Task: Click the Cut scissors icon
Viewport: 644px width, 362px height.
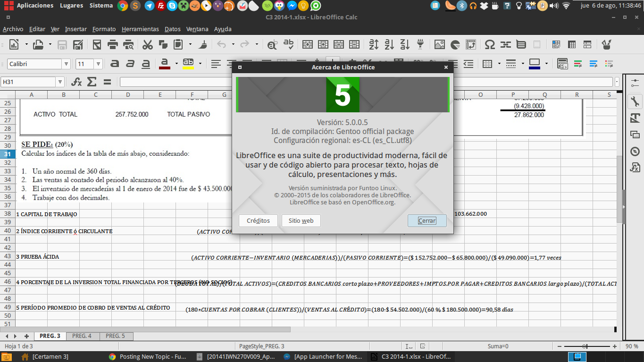Action: click(x=148, y=45)
